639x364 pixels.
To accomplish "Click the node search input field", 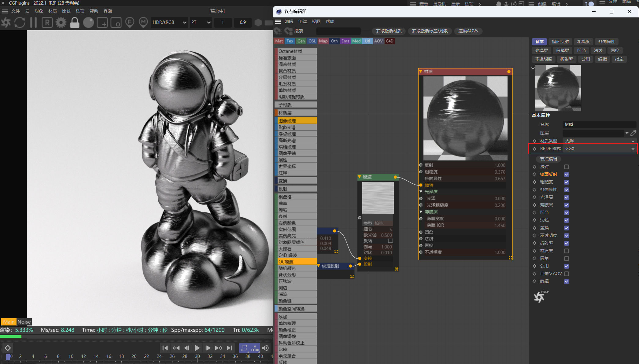I will pyautogui.click(x=338, y=31).
